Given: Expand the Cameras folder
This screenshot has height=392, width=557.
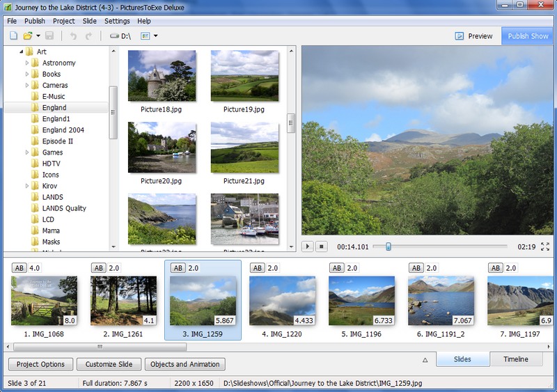Looking at the screenshot, I should 27,86.
